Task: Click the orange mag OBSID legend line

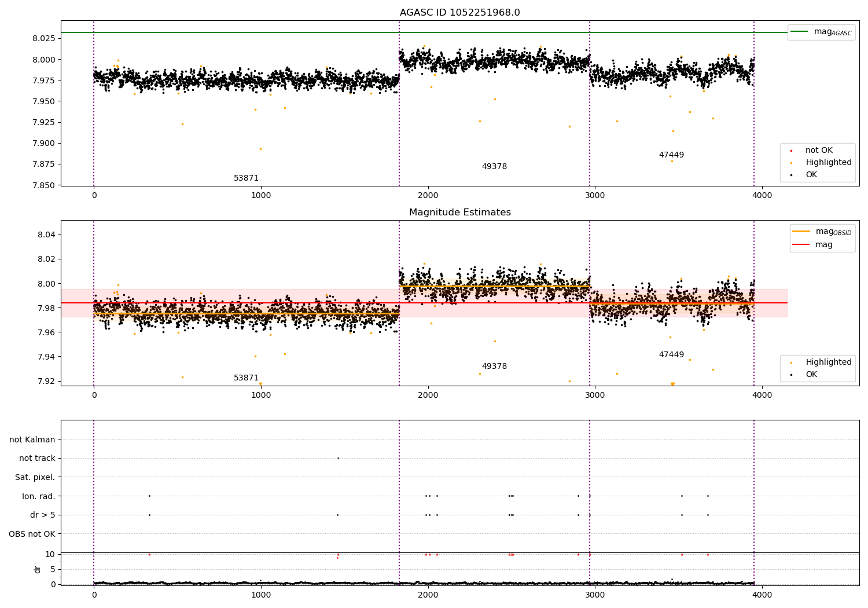Action: [801, 232]
